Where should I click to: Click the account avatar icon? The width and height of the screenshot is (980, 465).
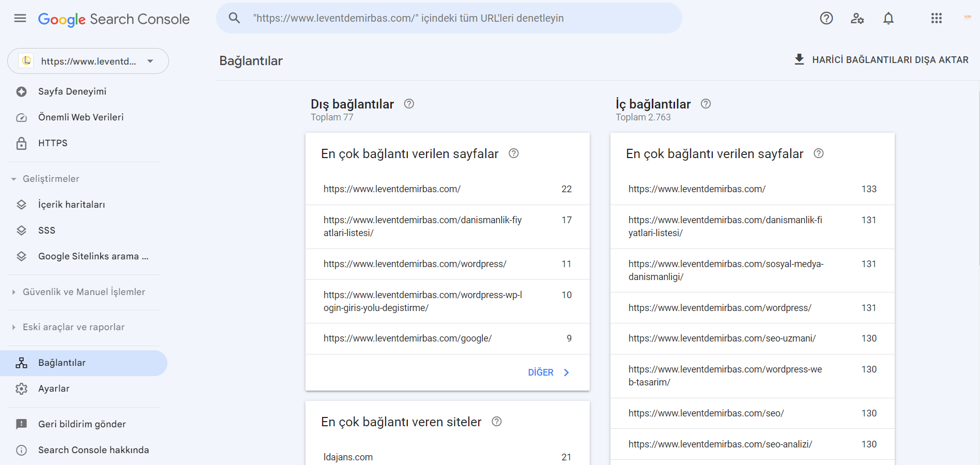968,17
